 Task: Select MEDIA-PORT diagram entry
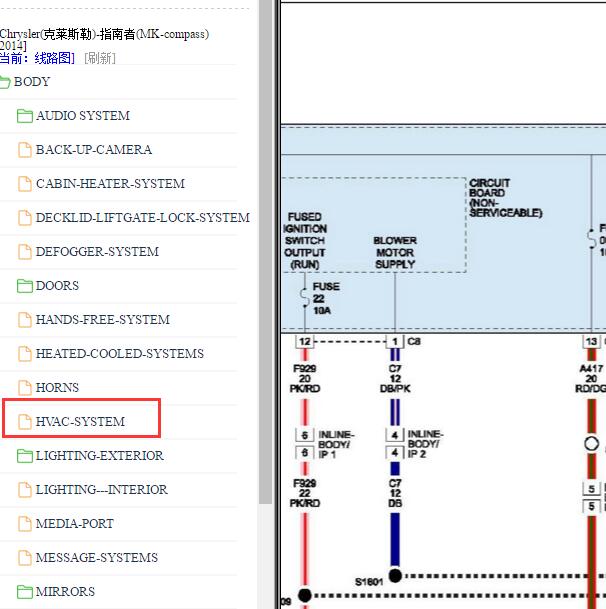point(75,524)
